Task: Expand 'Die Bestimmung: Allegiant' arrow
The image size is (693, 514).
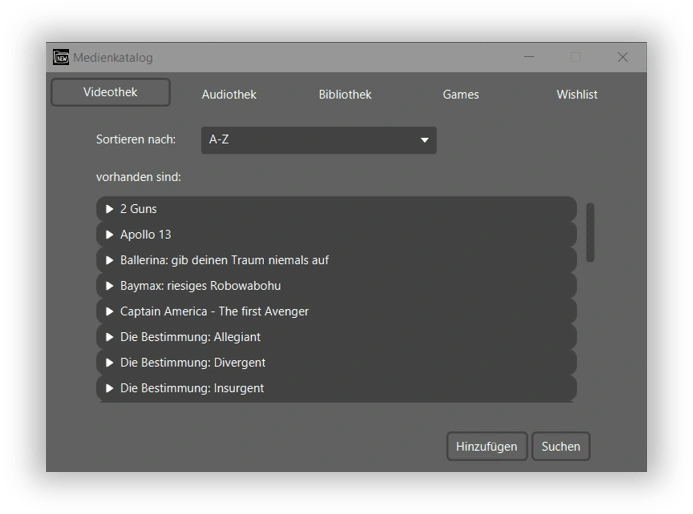Action: [109, 337]
